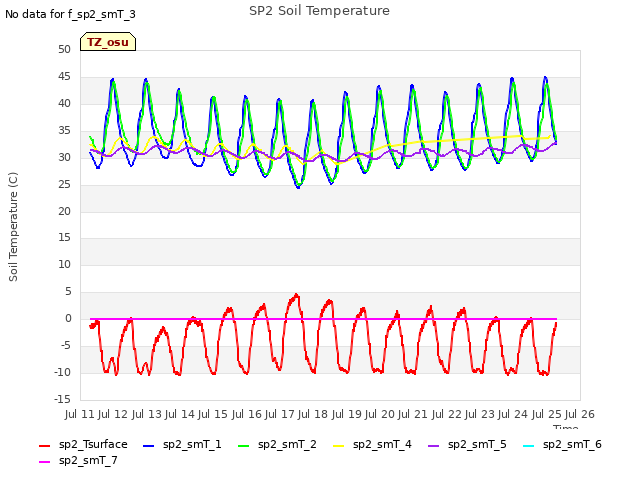Click the yellow sp2_smT_4 legend color marker
This screenshot has width=640, height=480.
click(x=339, y=446)
